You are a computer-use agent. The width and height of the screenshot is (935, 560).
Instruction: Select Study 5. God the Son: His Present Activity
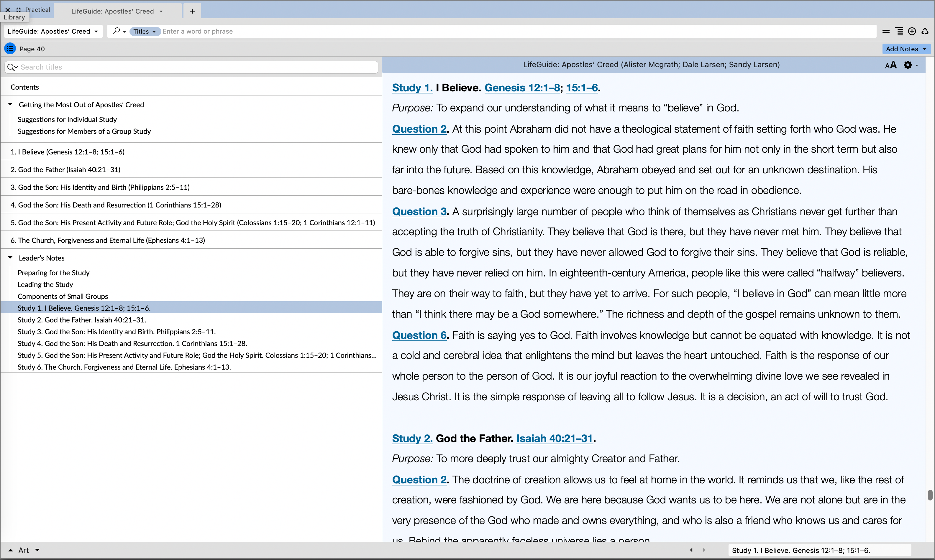(197, 355)
